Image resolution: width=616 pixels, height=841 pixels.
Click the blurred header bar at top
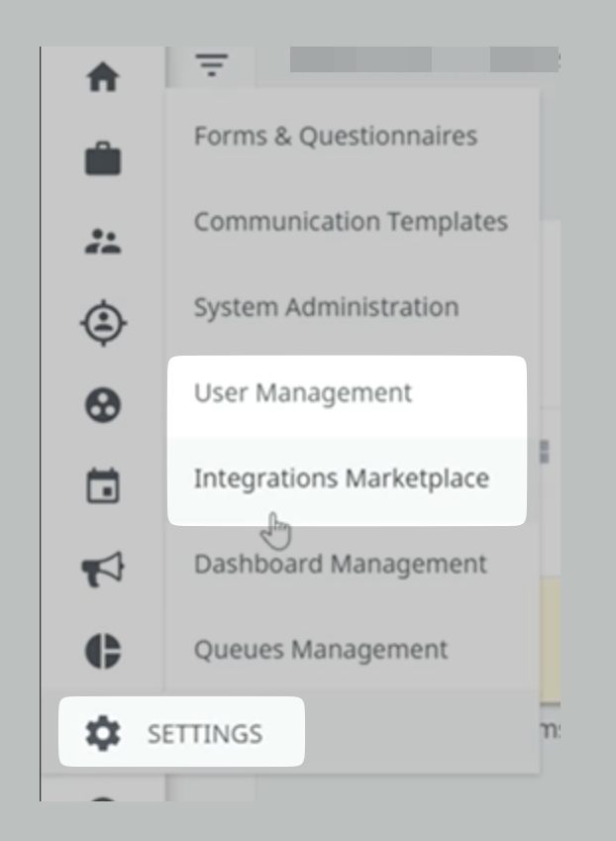pyautogui.click(x=425, y=59)
